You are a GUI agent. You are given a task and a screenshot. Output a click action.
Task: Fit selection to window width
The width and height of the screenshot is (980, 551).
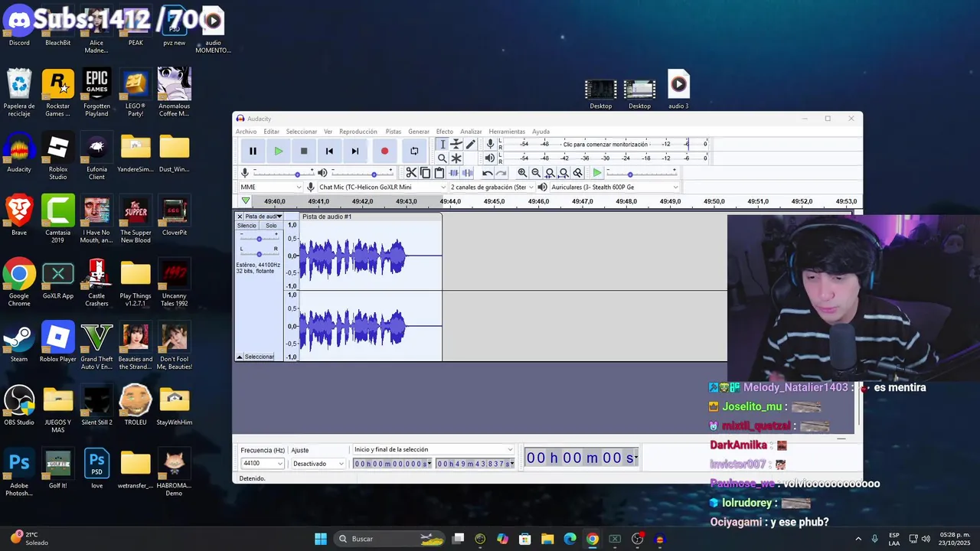550,173
